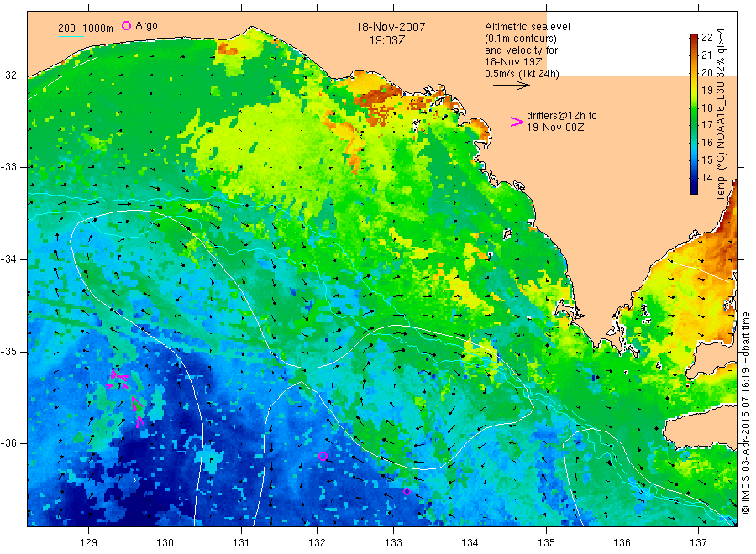756x554 pixels.
Task: Click the latitude label -32
Action: (x=8, y=76)
